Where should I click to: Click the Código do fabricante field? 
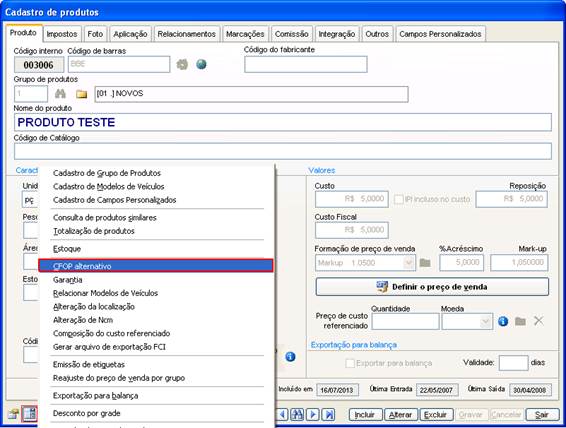point(306,64)
